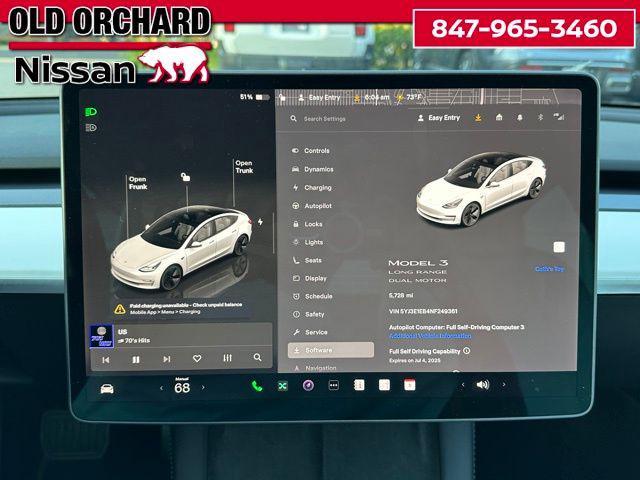
Task: Decrease cabin temperature with left arrow
Action: click(x=161, y=388)
